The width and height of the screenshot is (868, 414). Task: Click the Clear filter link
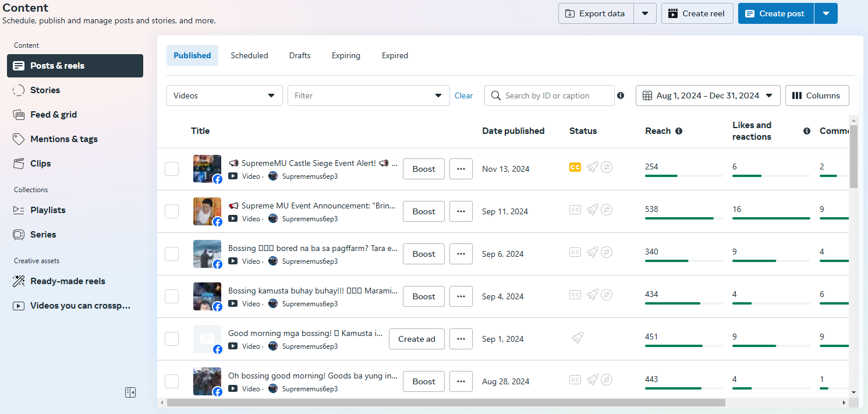click(x=463, y=95)
